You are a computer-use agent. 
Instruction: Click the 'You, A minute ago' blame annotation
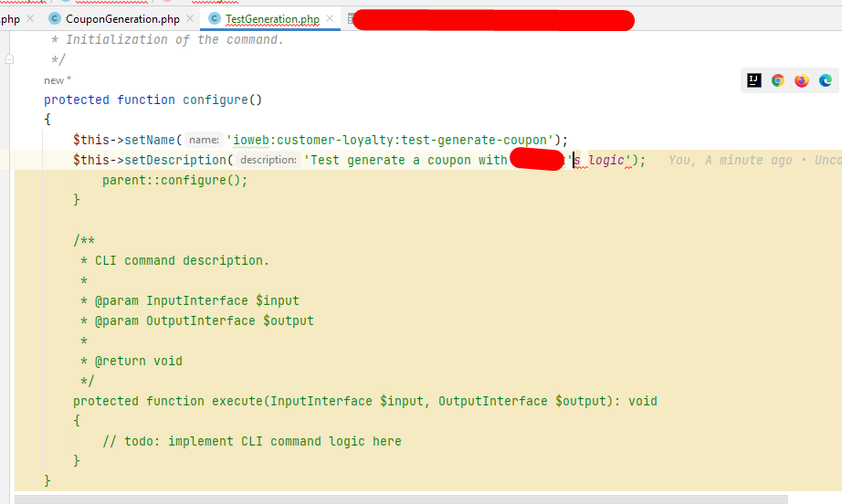coord(731,160)
